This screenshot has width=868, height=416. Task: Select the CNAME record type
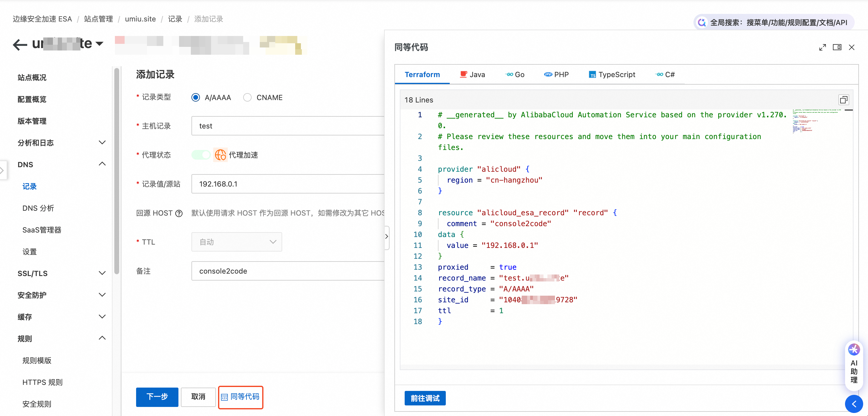(247, 98)
